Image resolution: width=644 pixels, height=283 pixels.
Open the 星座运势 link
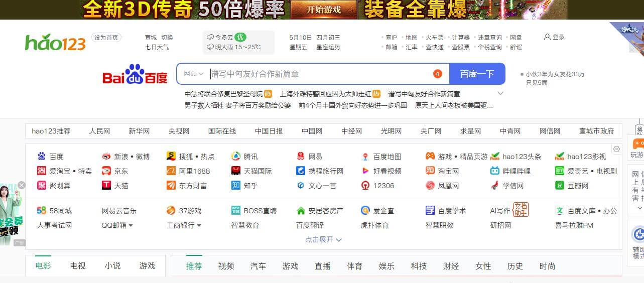click(328, 47)
